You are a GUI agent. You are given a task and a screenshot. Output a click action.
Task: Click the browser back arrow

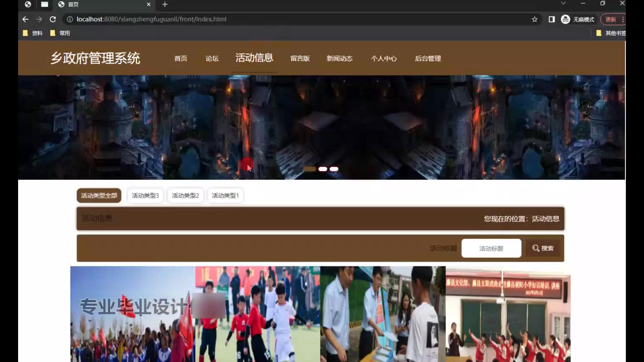pos(25,19)
